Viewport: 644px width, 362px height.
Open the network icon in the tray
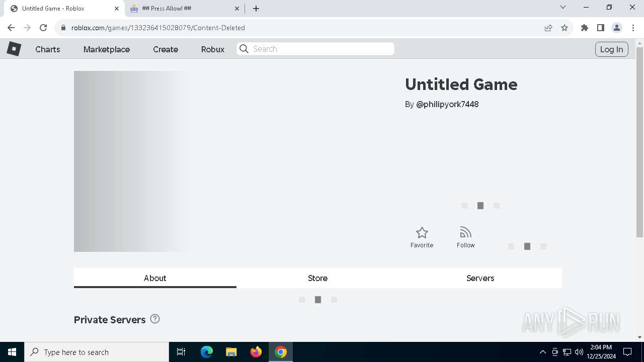tap(567, 352)
